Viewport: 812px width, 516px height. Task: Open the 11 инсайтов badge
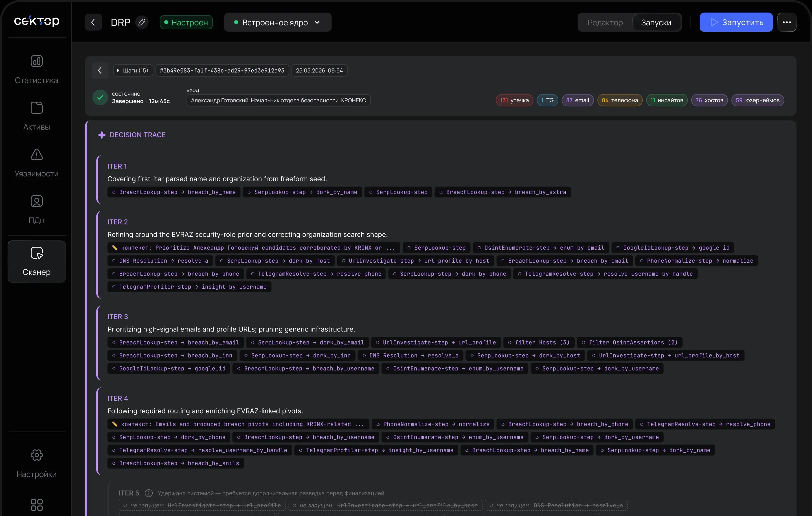(667, 100)
